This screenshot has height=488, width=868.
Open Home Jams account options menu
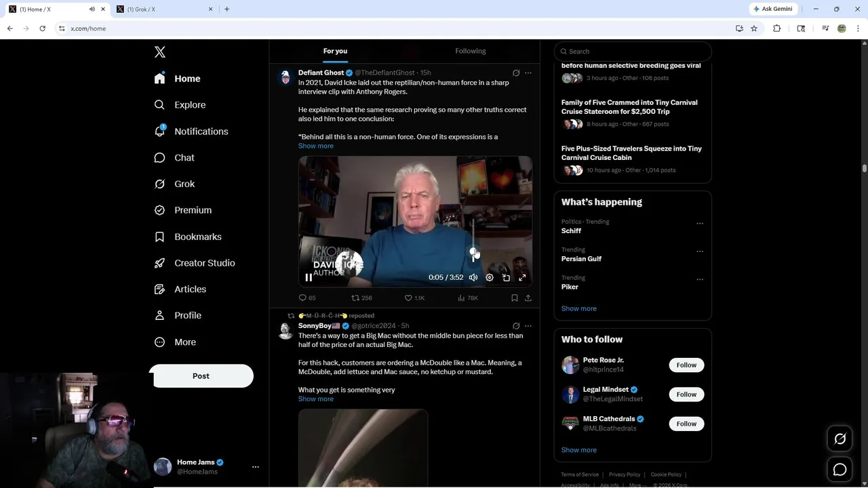256,467
